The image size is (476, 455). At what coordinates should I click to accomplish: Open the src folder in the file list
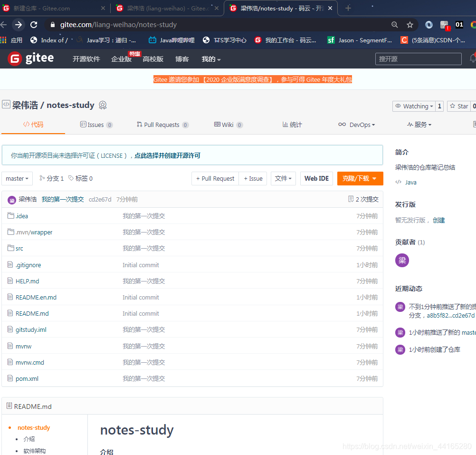point(19,248)
